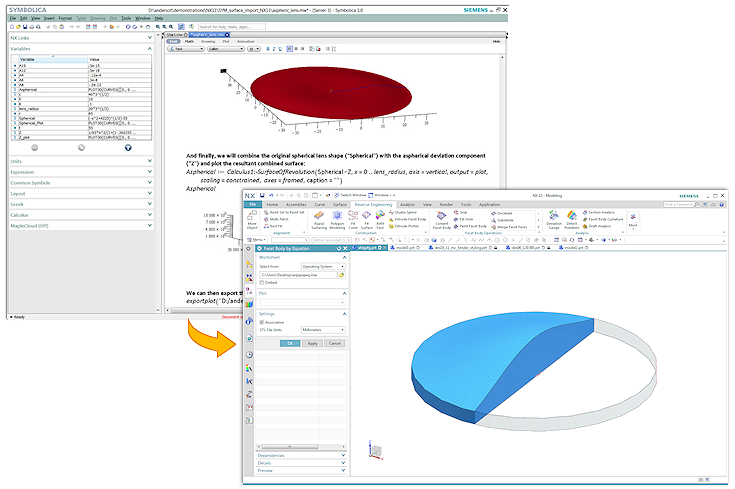The height and width of the screenshot is (489, 735).
Task: Open the Select from Operating System dropdown
Action: tap(323, 267)
